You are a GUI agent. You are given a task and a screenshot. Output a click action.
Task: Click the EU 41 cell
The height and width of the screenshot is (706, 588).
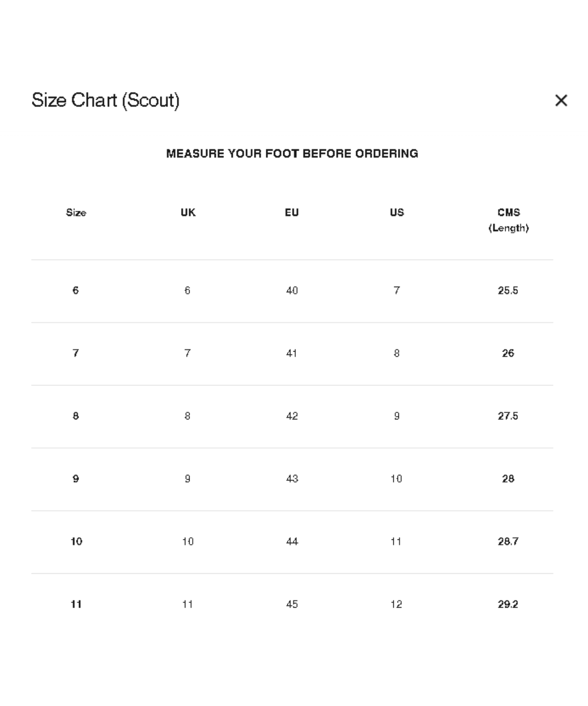click(292, 353)
